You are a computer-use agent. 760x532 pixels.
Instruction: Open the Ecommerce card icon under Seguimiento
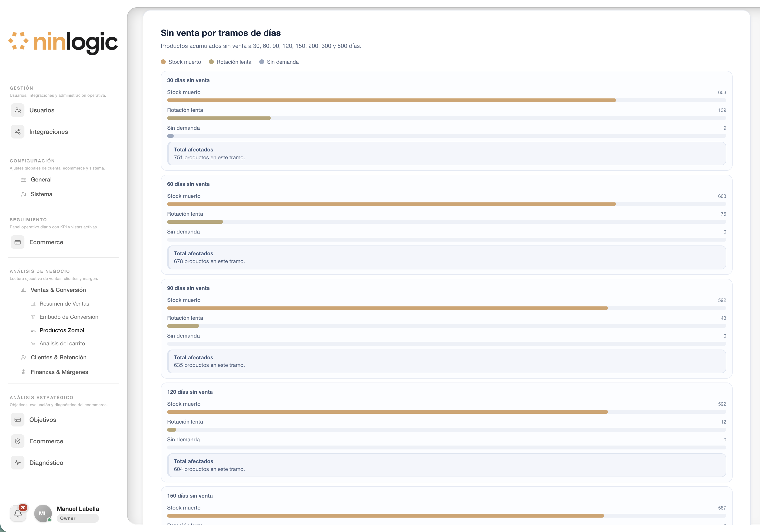18,242
